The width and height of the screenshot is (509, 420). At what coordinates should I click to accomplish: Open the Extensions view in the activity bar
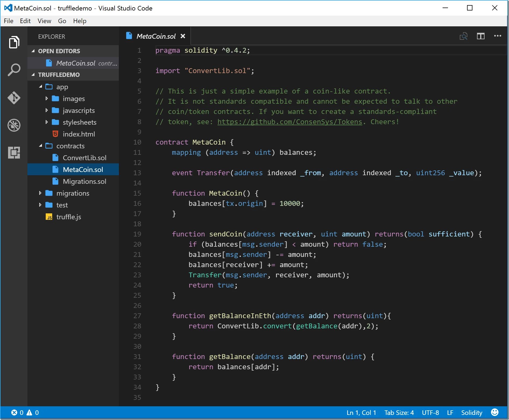click(x=14, y=153)
